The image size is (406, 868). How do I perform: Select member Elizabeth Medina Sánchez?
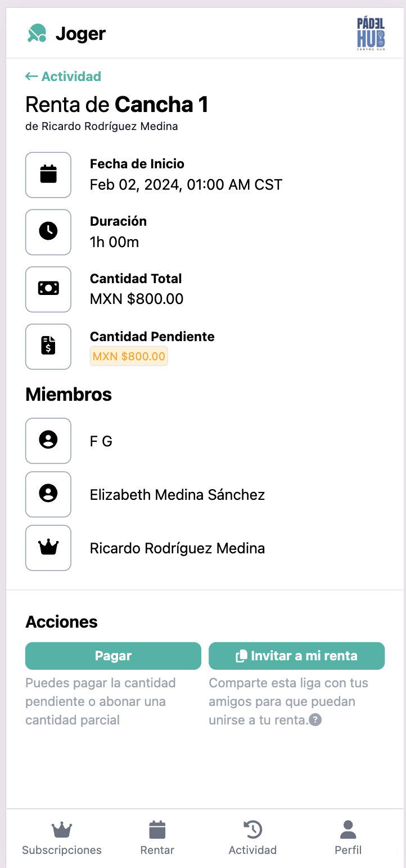(x=177, y=495)
